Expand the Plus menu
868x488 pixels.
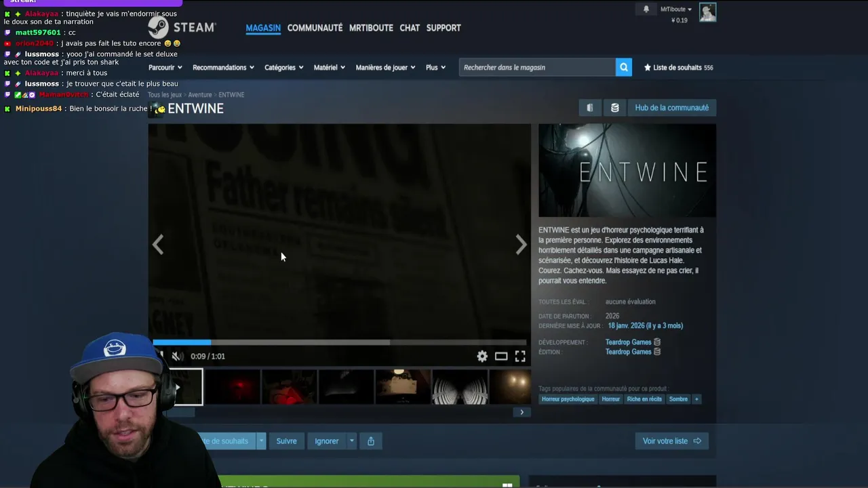click(435, 67)
